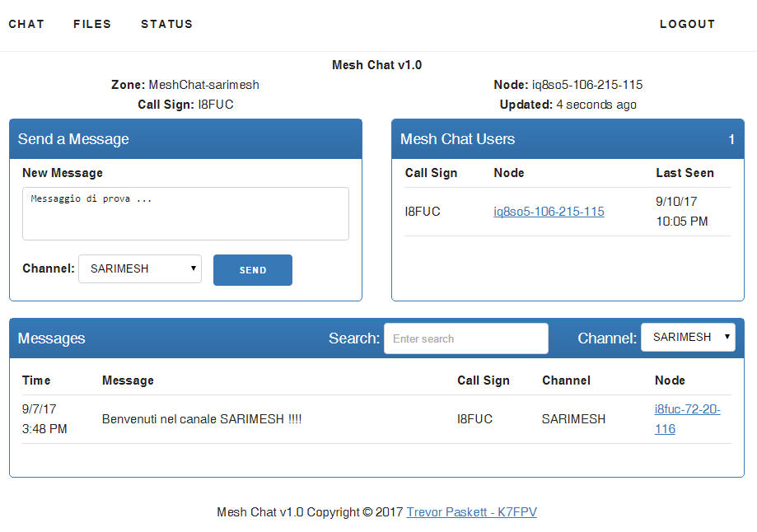The width and height of the screenshot is (757, 532).
Task: Visit Trevor Paskett - K7FPV link
Action: pos(472,512)
